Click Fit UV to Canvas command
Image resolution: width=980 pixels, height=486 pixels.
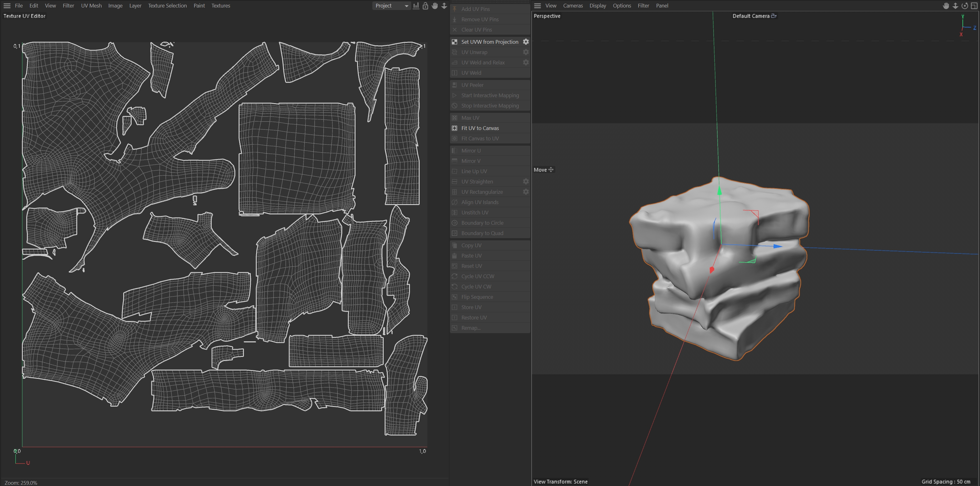pos(480,128)
